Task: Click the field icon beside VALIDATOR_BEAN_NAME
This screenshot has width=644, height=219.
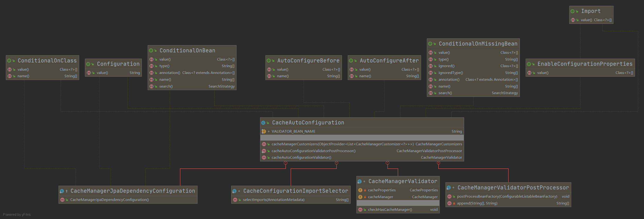Action: (264, 131)
